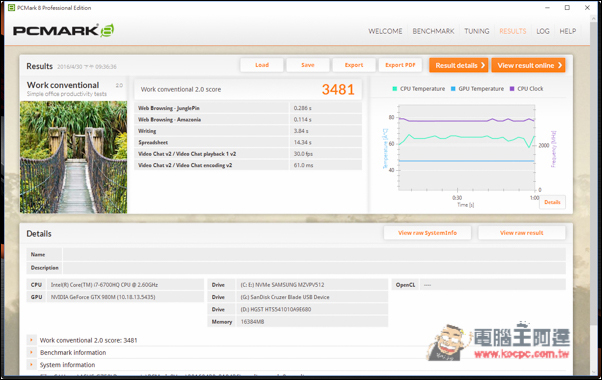The height and width of the screenshot is (380, 602).
Task: Select the Web Browsing - JunglePin row
Action: tap(248, 108)
